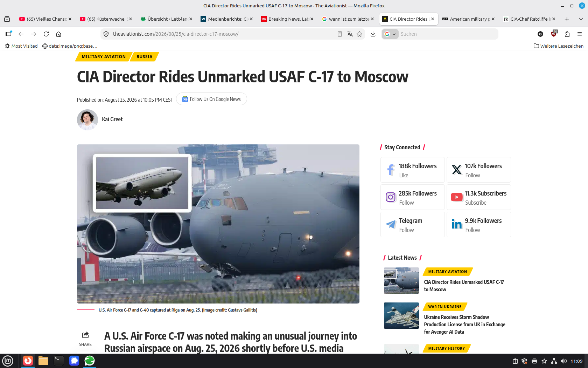Open Weitere Lesezeichen bookmarks folder
The image size is (588, 368).
[x=559, y=46]
